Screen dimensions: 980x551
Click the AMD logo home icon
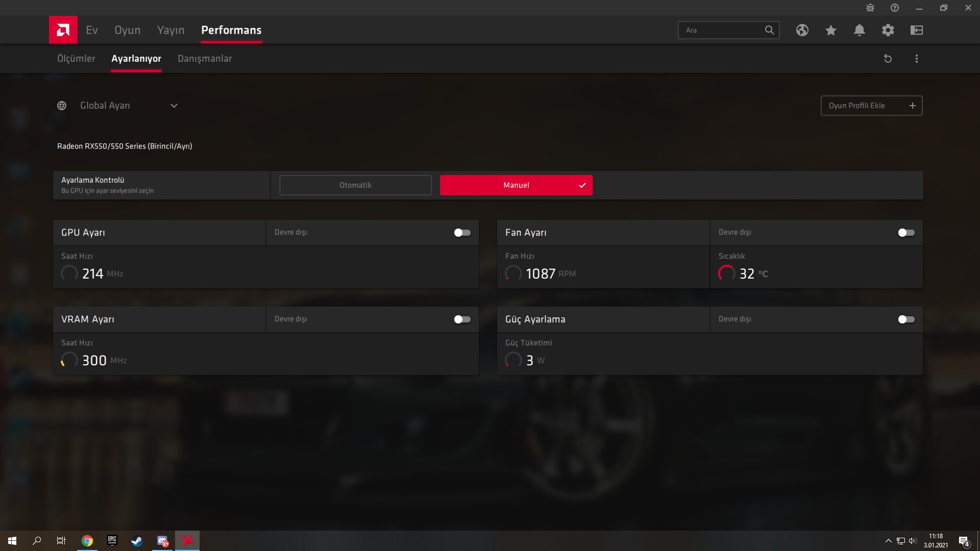(63, 30)
